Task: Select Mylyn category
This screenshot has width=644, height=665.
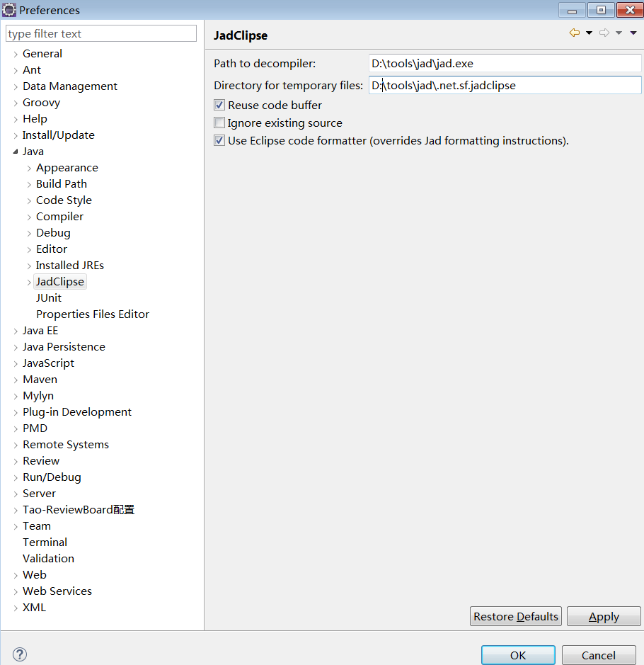Action: (38, 396)
